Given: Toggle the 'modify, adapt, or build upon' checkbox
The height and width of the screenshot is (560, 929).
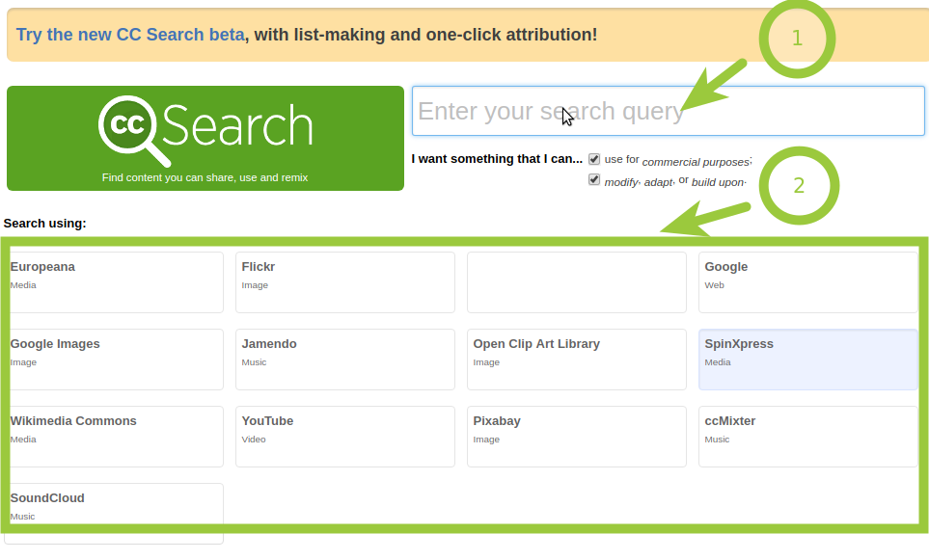Looking at the screenshot, I should pos(593,179).
